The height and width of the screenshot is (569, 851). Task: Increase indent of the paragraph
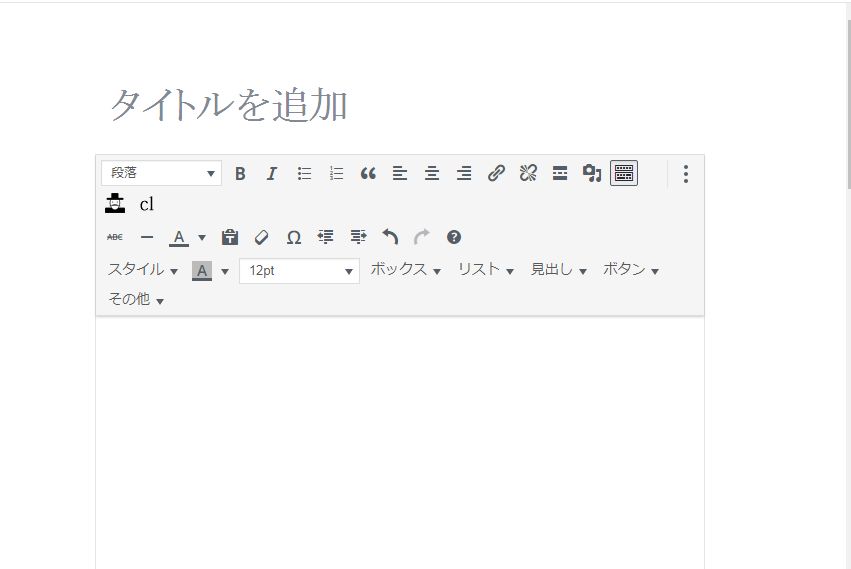click(x=358, y=237)
